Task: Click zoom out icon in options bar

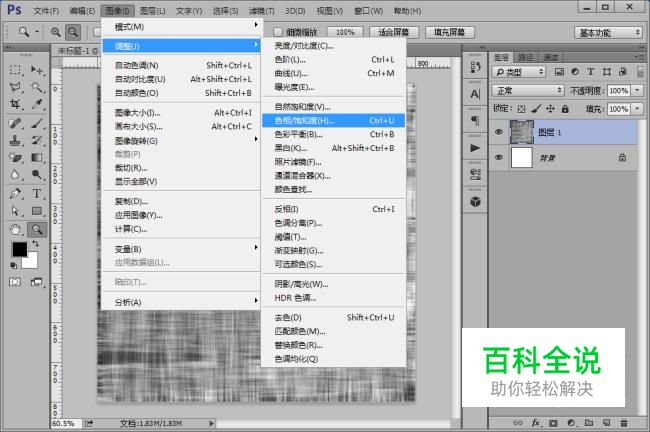Action: (73, 32)
